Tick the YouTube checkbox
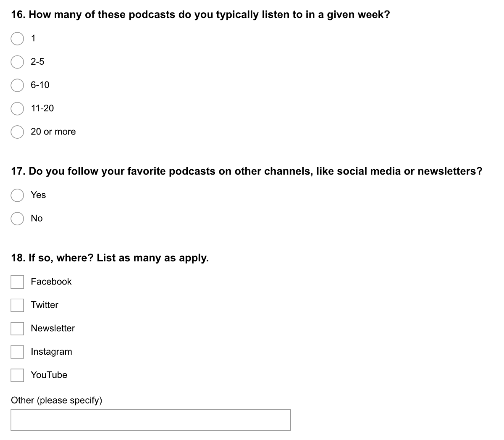 tap(17, 375)
